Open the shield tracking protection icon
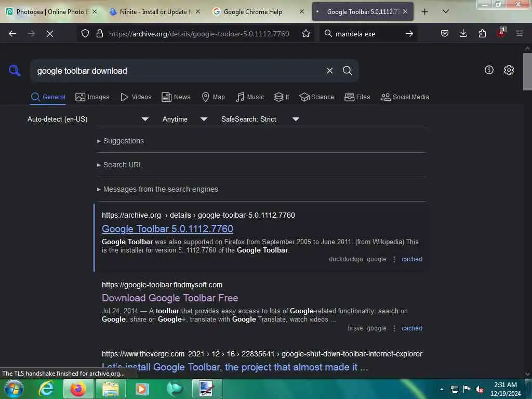Viewport: 532px width, 399px height. click(x=85, y=34)
